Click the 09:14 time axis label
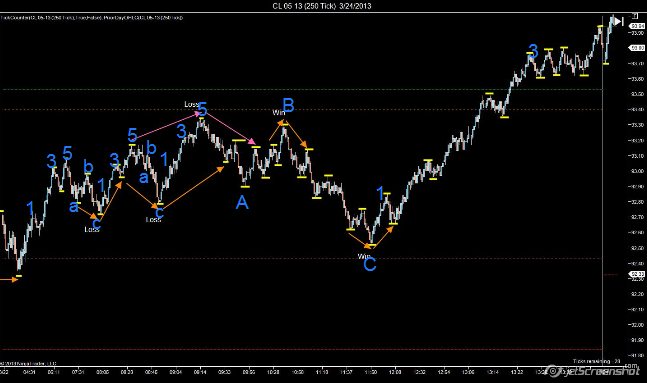 pos(201,372)
